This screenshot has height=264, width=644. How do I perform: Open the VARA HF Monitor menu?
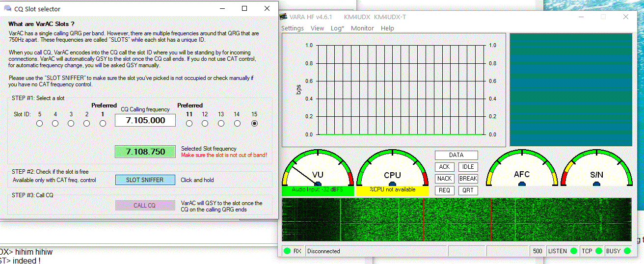click(x=362, y=28)
